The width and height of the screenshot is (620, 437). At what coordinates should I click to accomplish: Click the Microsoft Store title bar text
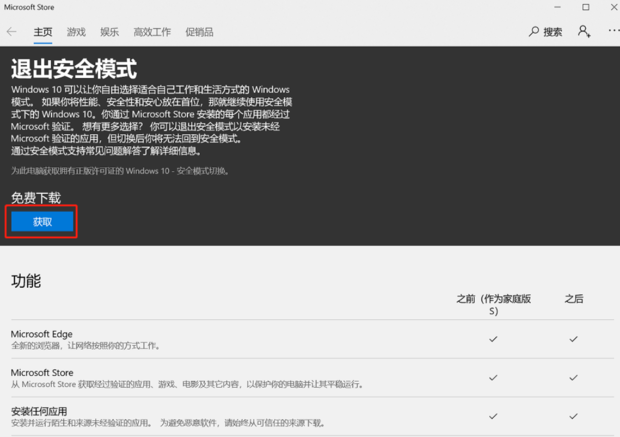(x=29, y=7)
